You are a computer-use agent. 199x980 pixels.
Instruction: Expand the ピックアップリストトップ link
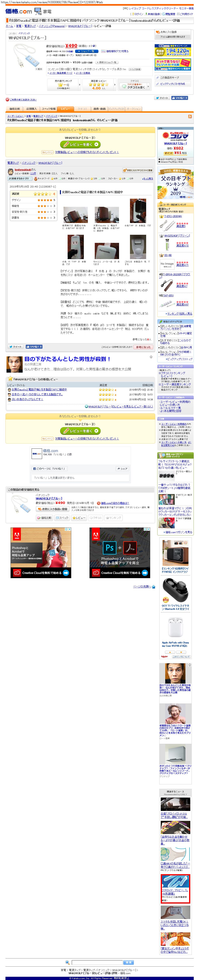coord(179,359)
